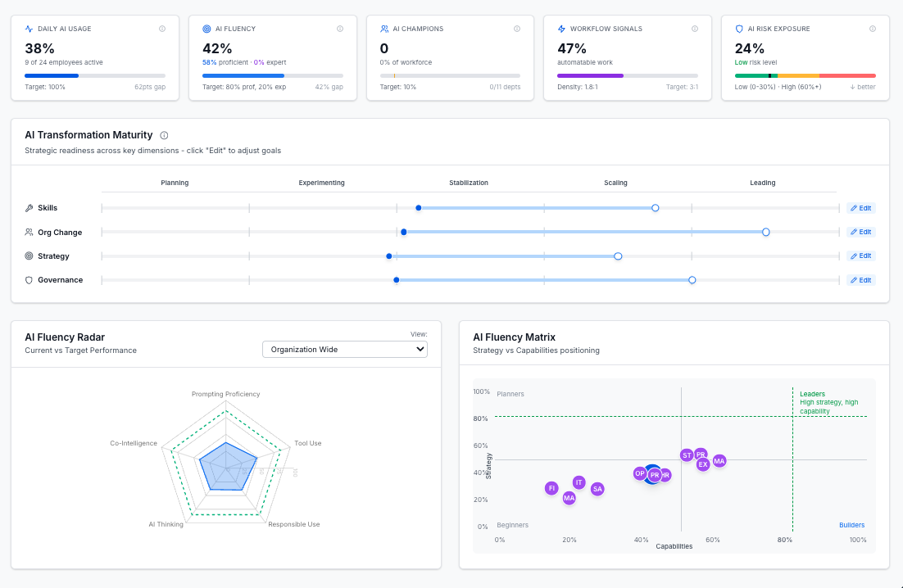Click the Beginners quadrant label
This screenshot has width=903, height=588.
click(512, 525)
